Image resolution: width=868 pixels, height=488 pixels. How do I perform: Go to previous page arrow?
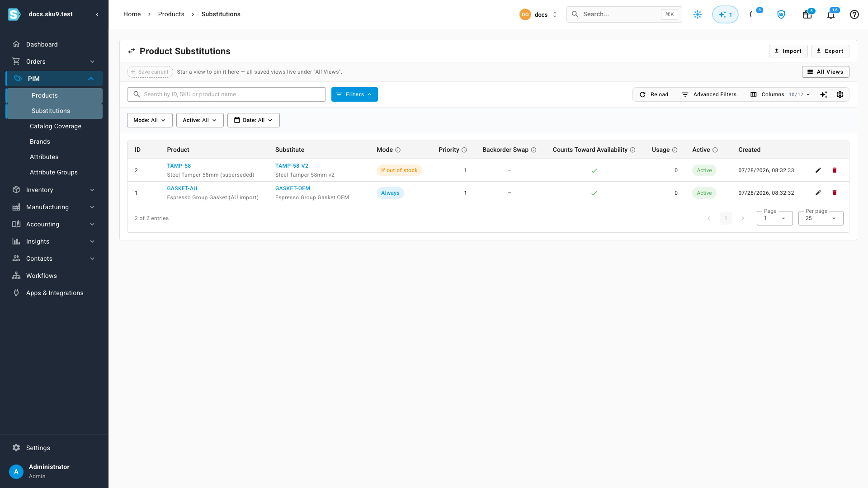(709, 218)
